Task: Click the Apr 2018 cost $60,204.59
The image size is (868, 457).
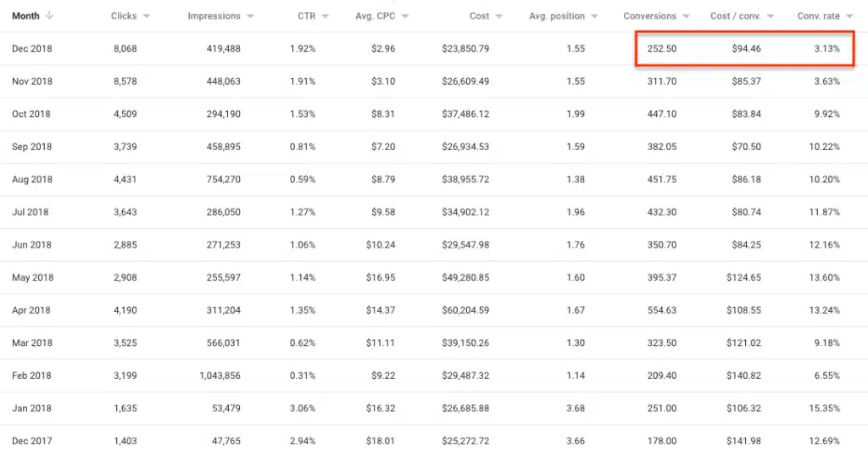Action: (465, 310)
